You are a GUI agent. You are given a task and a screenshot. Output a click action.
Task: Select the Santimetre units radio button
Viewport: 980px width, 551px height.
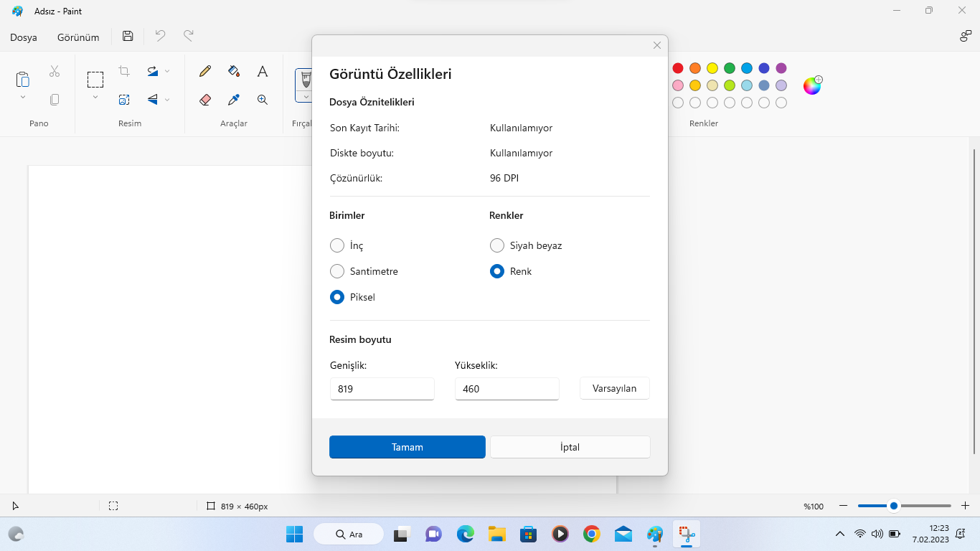click(x=337, y=271)
